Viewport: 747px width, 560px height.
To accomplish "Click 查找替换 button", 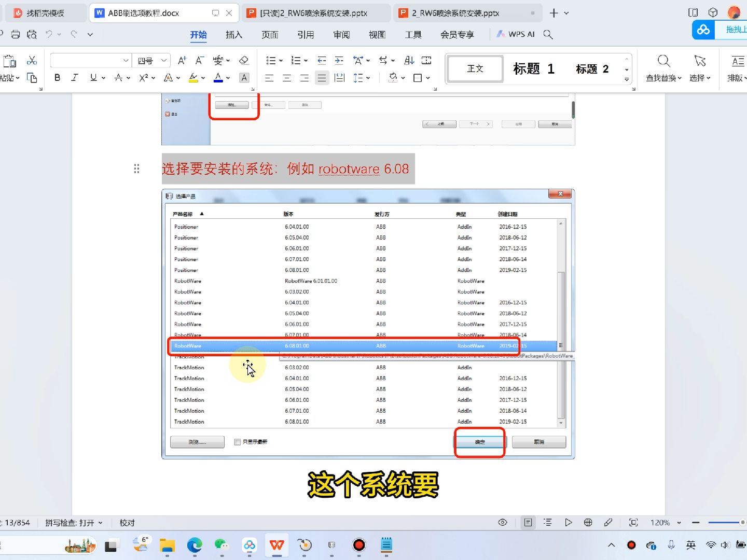I will pyautogui.click(x=663, y=68).
